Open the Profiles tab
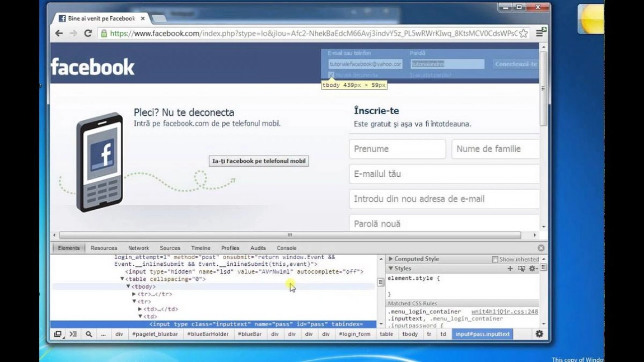The image size is (644, 362). click(x=230, y=248)
